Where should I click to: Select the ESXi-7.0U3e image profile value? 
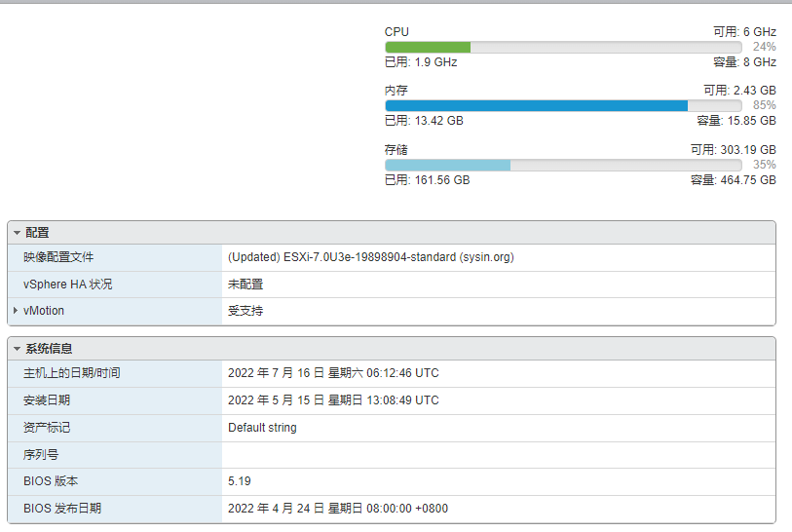pyautogui.click(x=371, y=257)
